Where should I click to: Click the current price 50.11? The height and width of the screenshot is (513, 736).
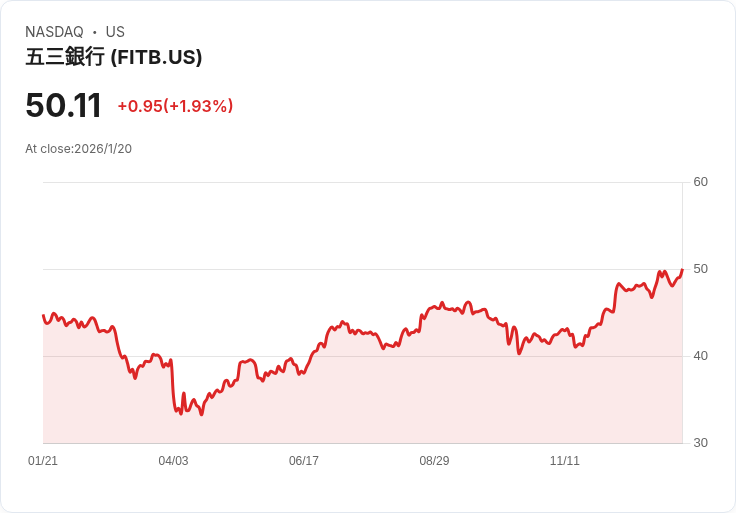(x=63, y=105)
